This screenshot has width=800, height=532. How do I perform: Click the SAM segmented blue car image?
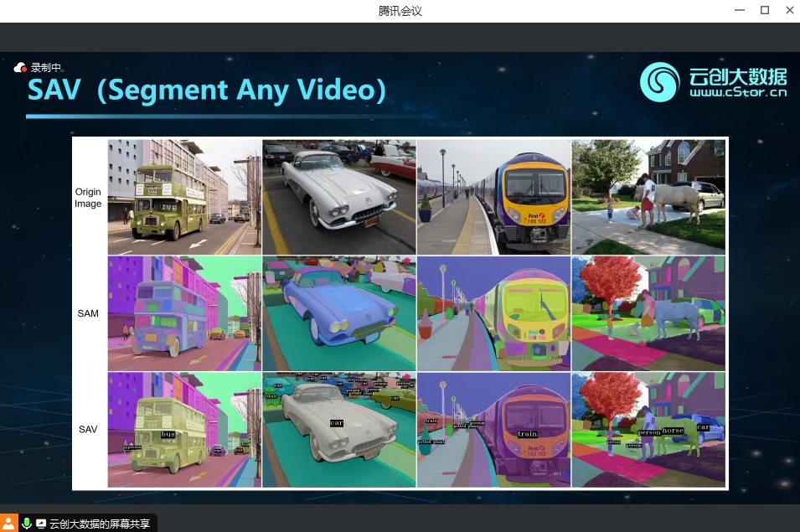tap(339, 313)
